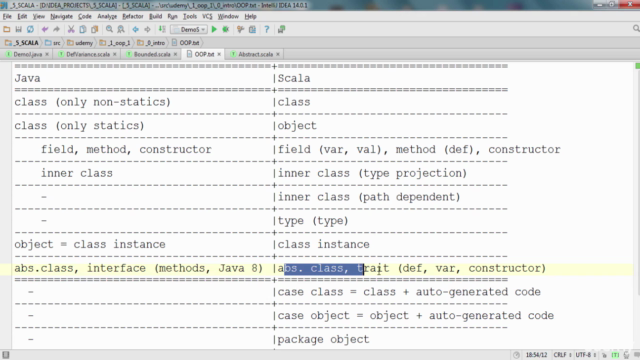The width and height of the screenshot is (640, 360).
Task: Click the Redo arrow icon
Action: pos(56,29)
